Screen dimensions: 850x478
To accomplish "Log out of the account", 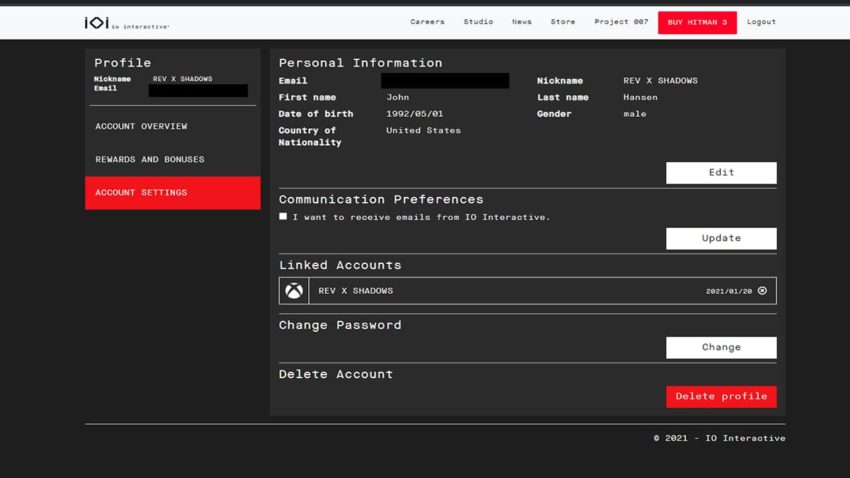I will point(761,22).
